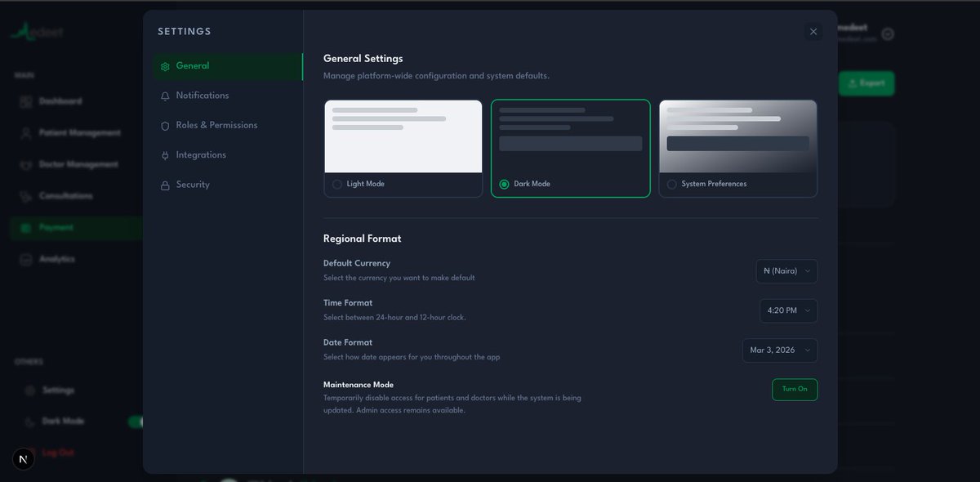
Task: Click the Dark Mode preview thumbnail
Action: click(571, 136)
